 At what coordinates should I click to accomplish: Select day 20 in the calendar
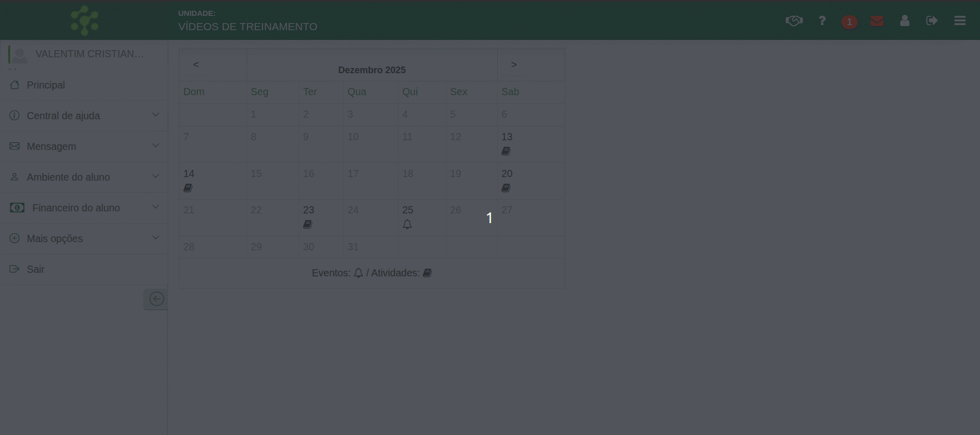click(507, 174)
